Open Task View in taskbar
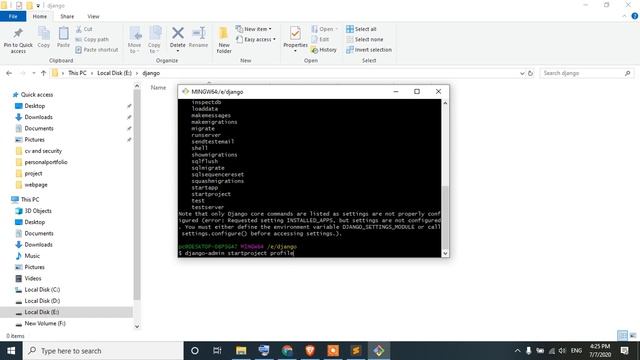640x360 pixels. tap(217, 351)
